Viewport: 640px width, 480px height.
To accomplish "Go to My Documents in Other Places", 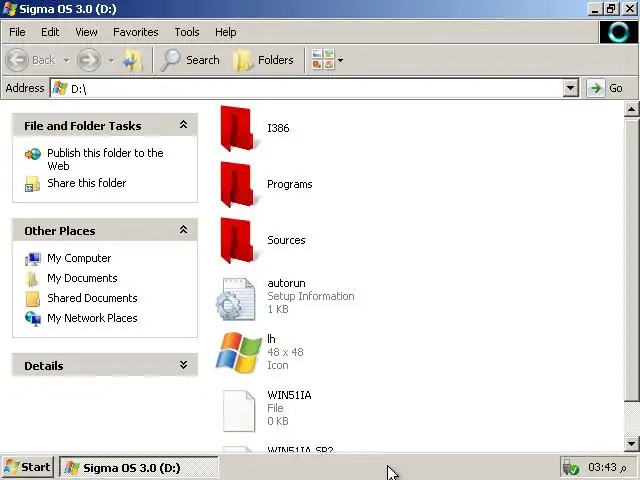I will point(82,278).
